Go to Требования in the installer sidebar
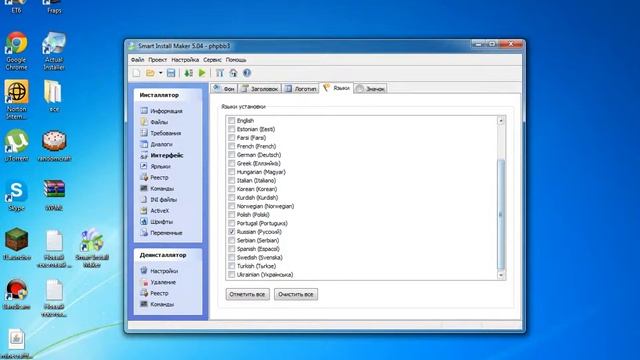This screenshot has width=640, height=360. (161, 133)
